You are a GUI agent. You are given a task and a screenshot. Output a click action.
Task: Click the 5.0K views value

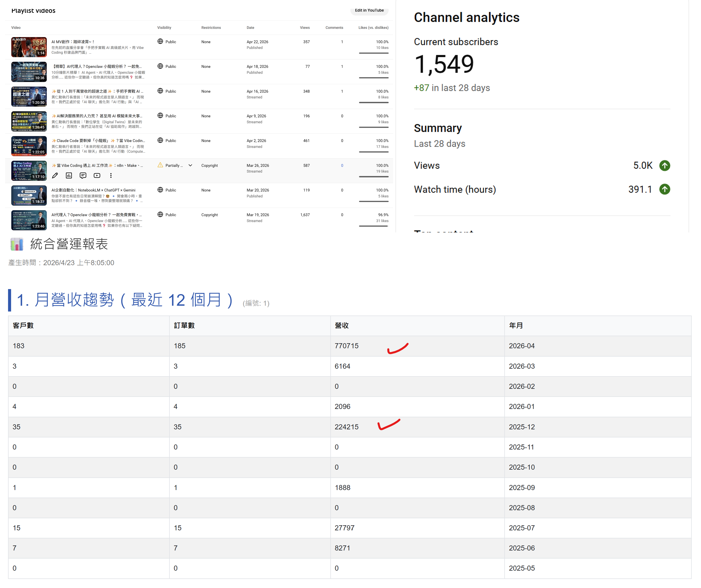[643, 166]
